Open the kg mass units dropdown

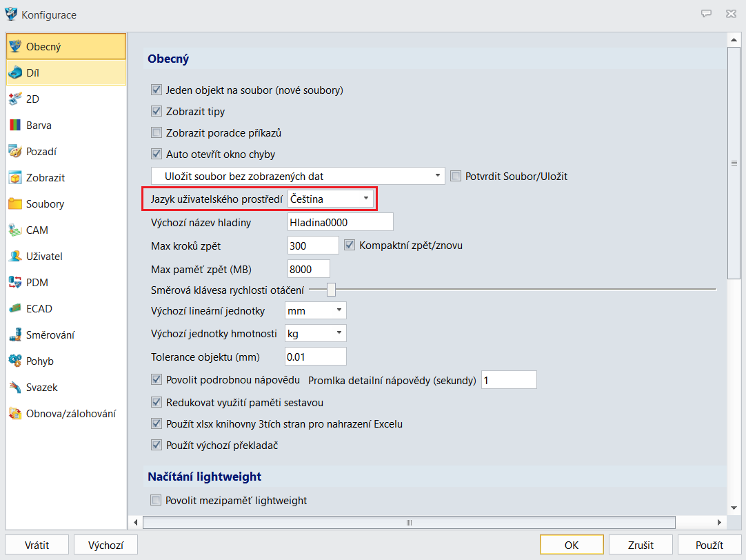coord(315,334)
